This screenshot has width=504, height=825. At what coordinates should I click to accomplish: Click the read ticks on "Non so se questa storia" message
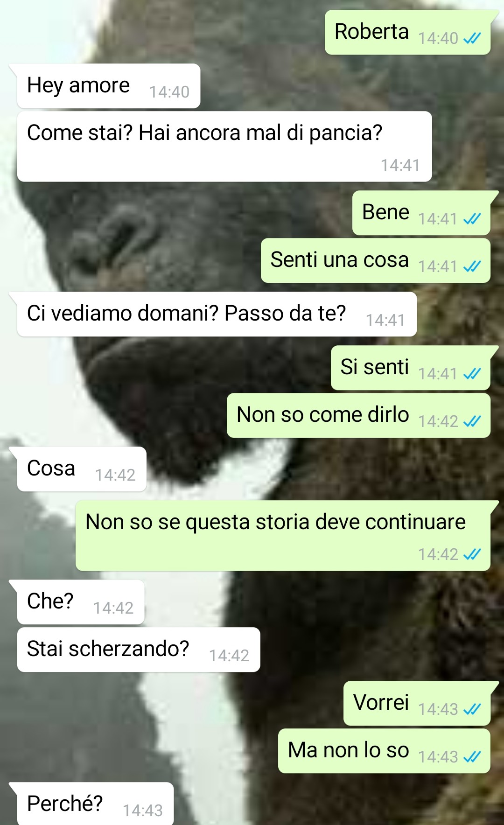pos(472,554)
